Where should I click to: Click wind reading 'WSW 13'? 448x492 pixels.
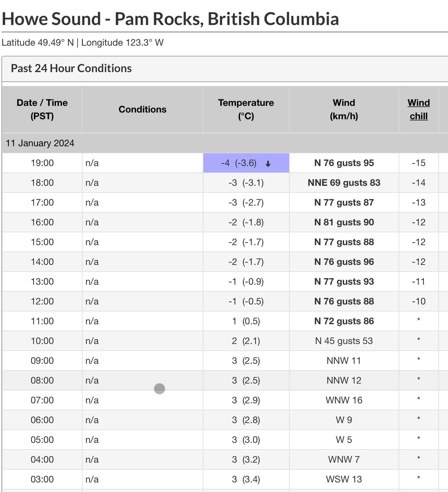(x=344, y=479)
